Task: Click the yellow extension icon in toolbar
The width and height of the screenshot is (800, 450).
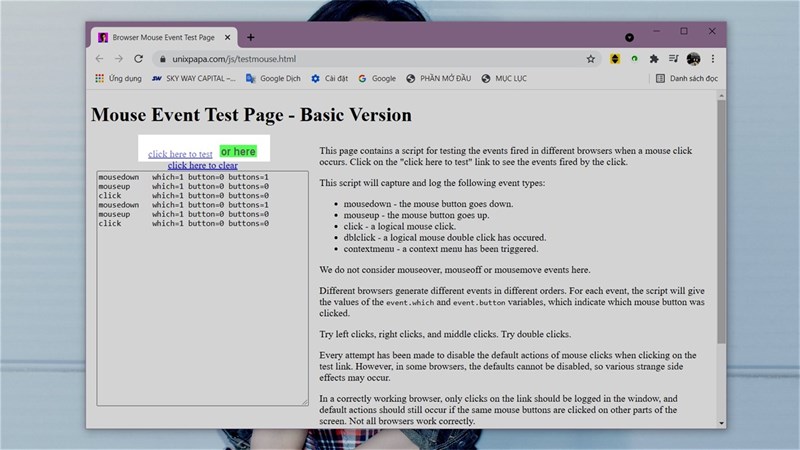Action: [615, 59]
